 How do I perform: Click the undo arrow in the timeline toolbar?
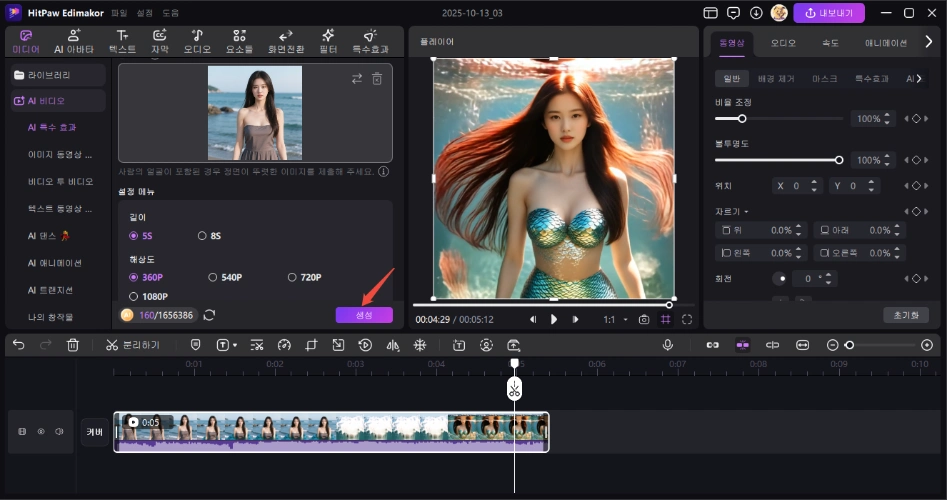pyautogui.click(x=19, y=345)
